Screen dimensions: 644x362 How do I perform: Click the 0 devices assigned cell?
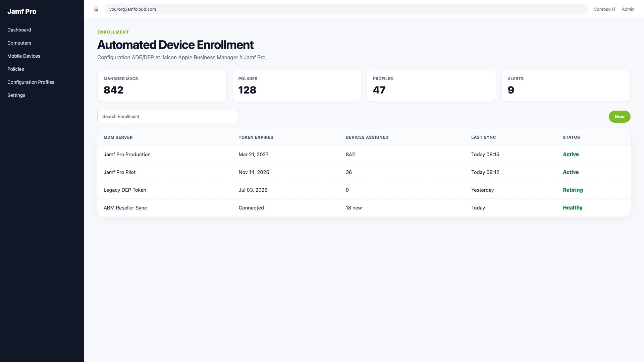click(x=347, y=190)
